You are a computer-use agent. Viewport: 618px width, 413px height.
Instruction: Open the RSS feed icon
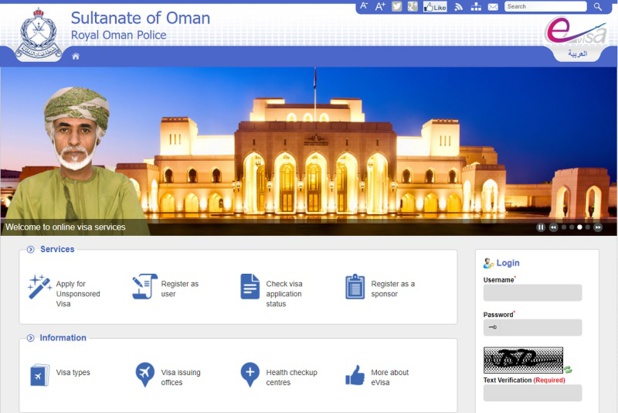459,7
